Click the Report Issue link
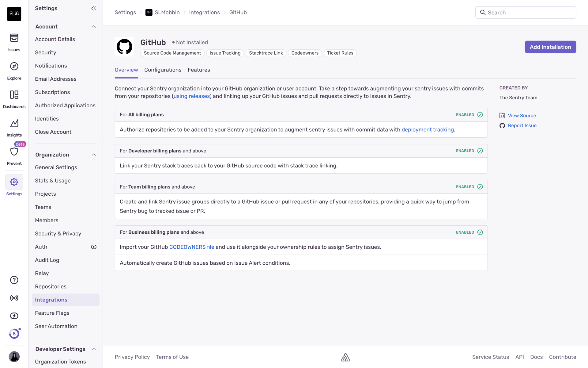Screen dimensions: 588x368 (522, 125)
